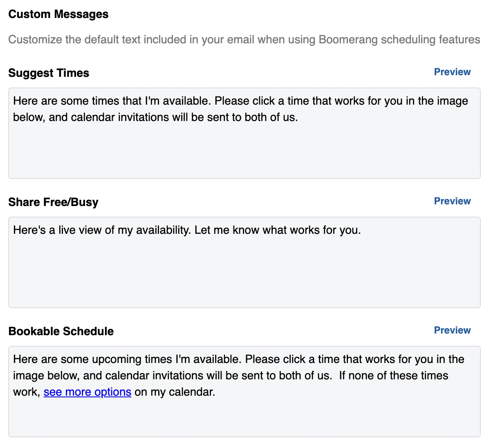
Task: Open Preview for Bookable Schedule message
Action: coord(452,330)
